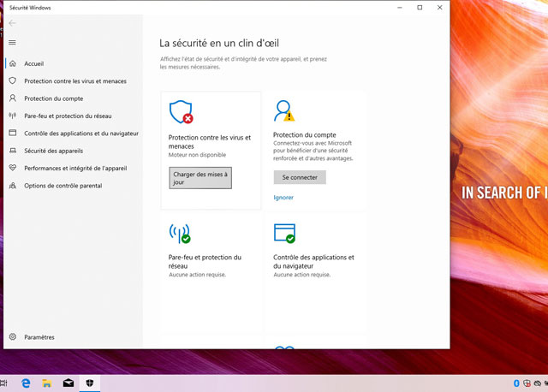Open Protection contre les virus et menaces page
Viewport: 548px width, 392px height.
(75, 81)
